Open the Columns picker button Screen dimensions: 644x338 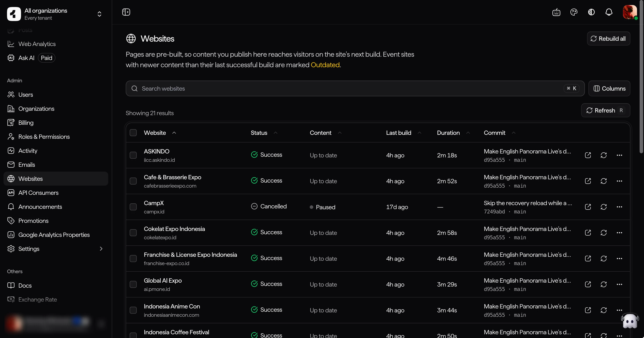(x=609, y=88)
